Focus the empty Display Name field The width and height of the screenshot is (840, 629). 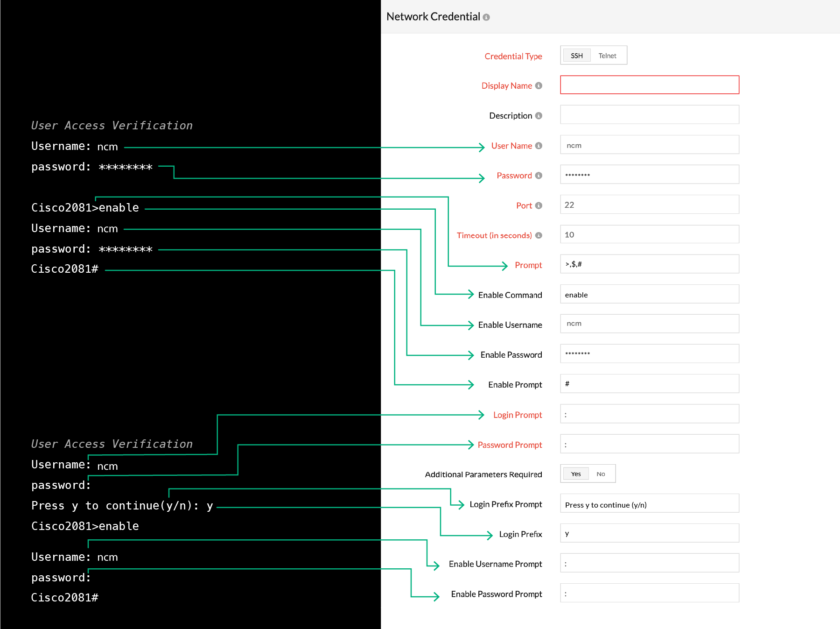coord(649,85)
